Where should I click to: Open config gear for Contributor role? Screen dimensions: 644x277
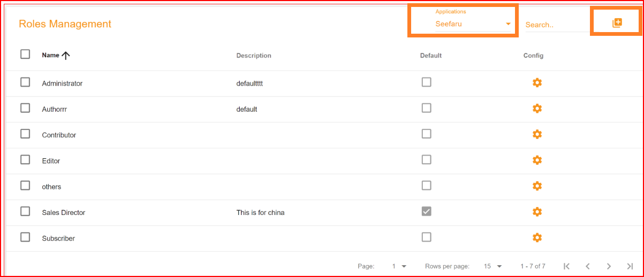[537, 134]
